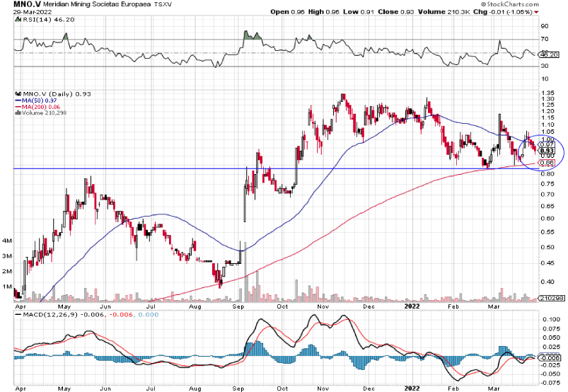Select the MA(50) 0.97 legend entry

(35, 100)
